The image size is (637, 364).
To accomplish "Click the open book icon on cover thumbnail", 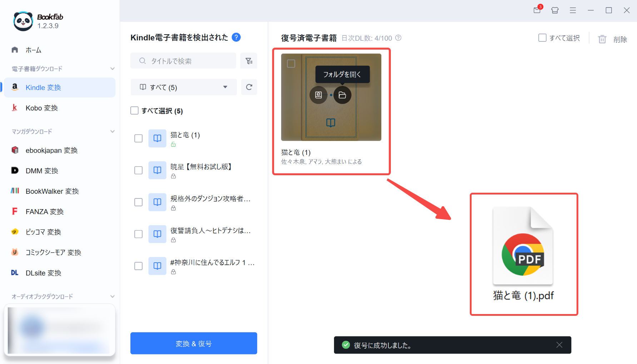I will (331, 122).
